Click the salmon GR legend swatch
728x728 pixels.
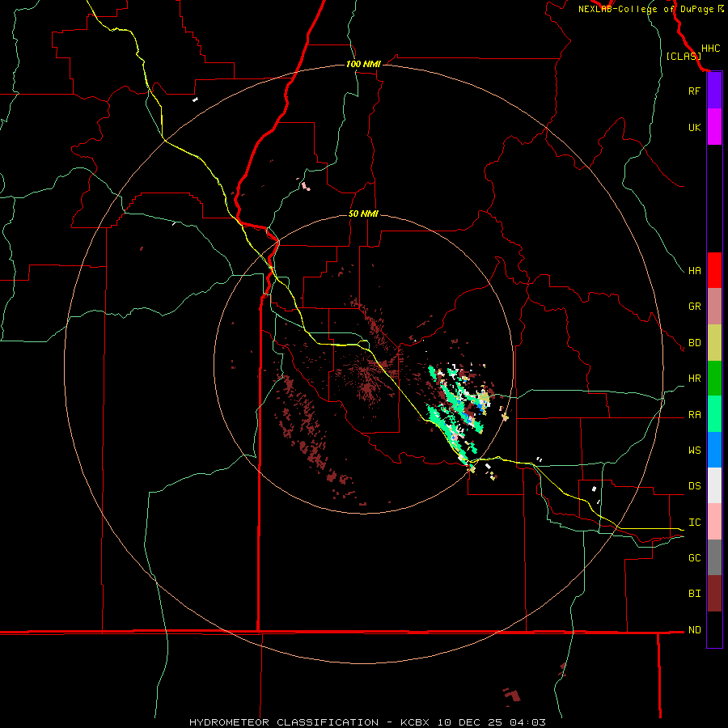tap(714, 307)
